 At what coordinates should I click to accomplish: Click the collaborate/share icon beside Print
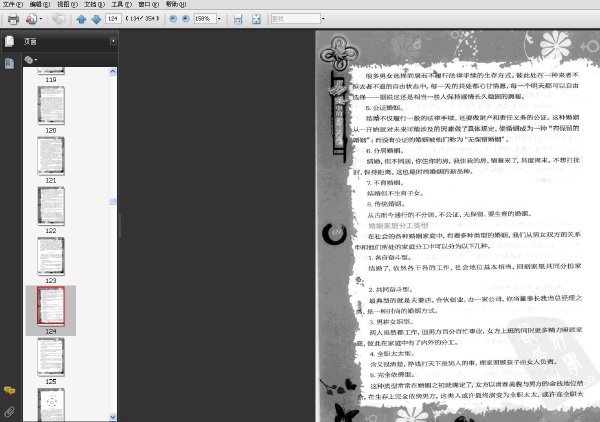point(31,19)
